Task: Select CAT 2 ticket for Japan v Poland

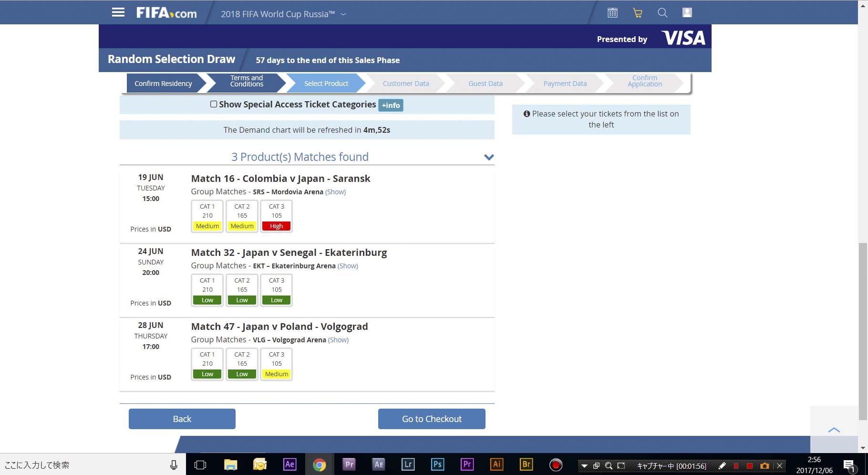Action: [242, 364]
